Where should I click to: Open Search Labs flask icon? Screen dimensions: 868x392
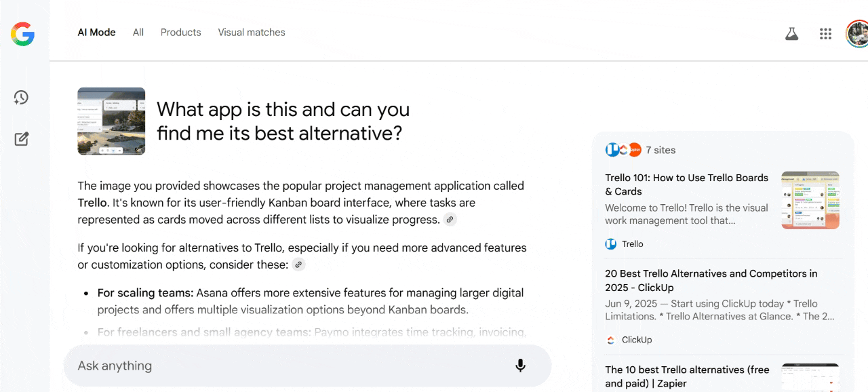point(791,33)
